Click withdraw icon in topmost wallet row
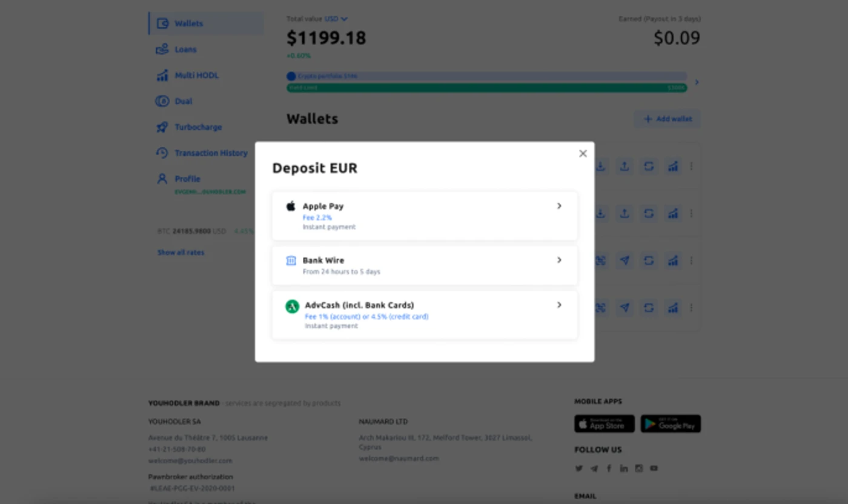This screenshot has width=848, height=504. [624, 166]
